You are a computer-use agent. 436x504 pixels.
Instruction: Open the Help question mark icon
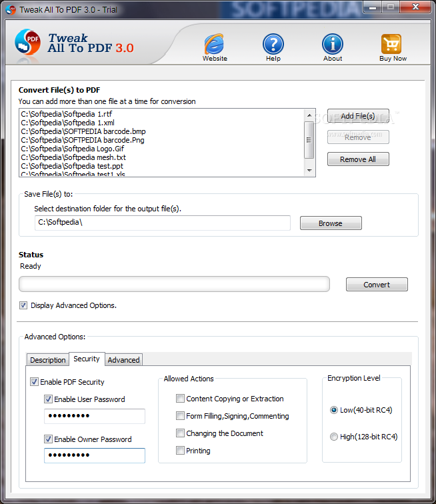pyautogui.click(x=273, y=44)
